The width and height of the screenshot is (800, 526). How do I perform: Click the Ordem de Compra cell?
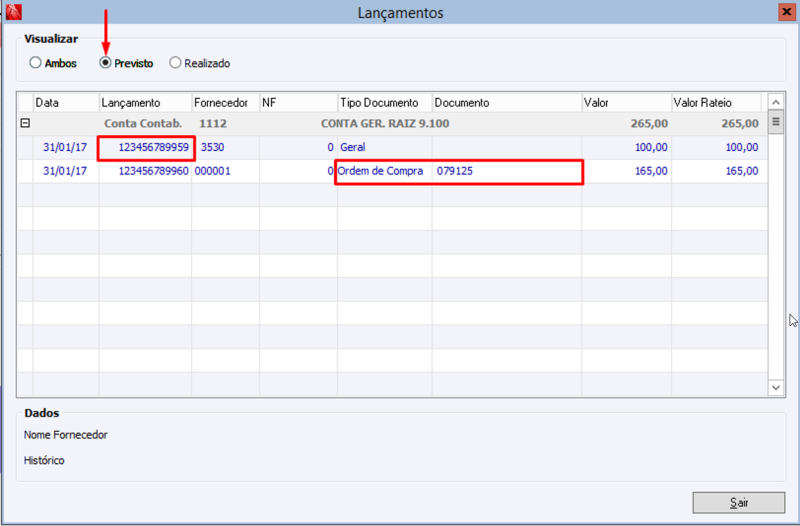(x=385, y=171)
